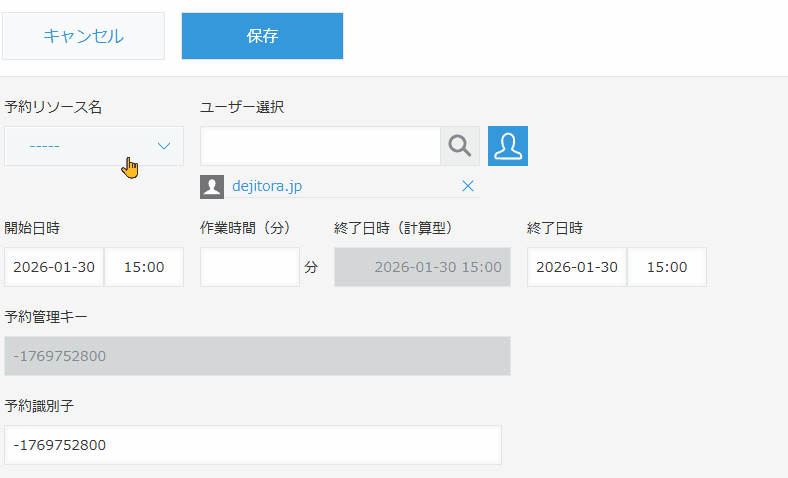Click the キャンセル button
This screenshot has width=788, height=478.
pos(83,36)
